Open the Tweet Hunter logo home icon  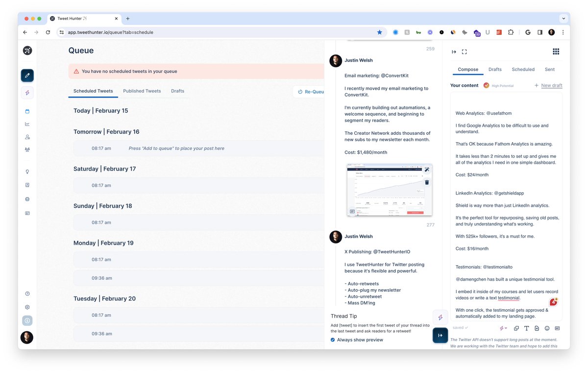[27, 50]
